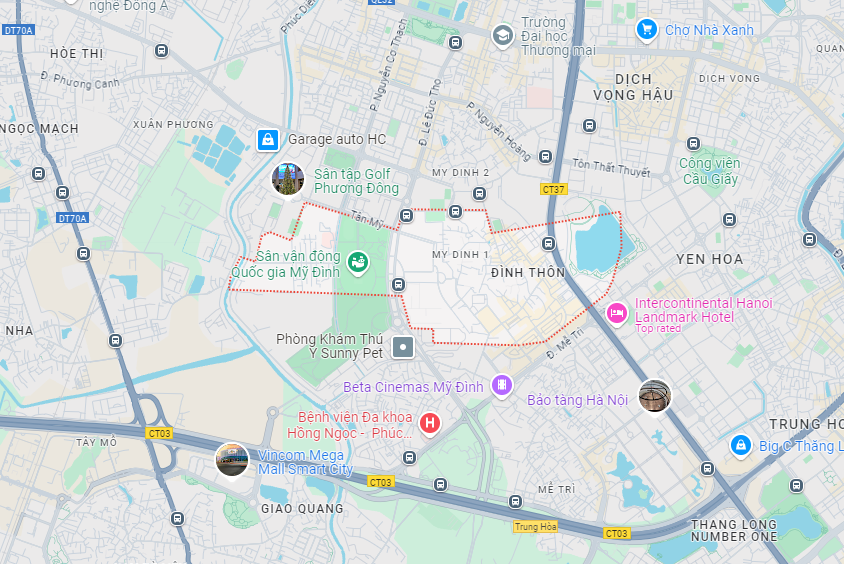Open the Big C Thăng Long shopping pin

[741, 446]
